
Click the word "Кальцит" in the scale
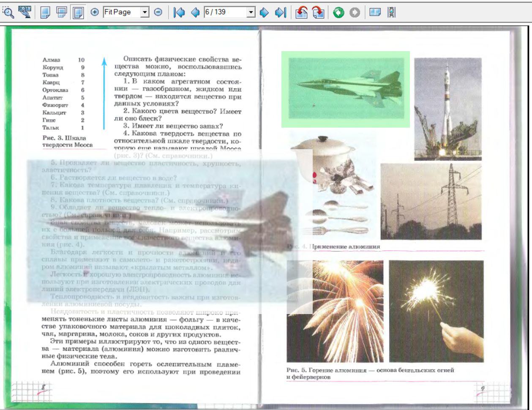pos(55,113)
